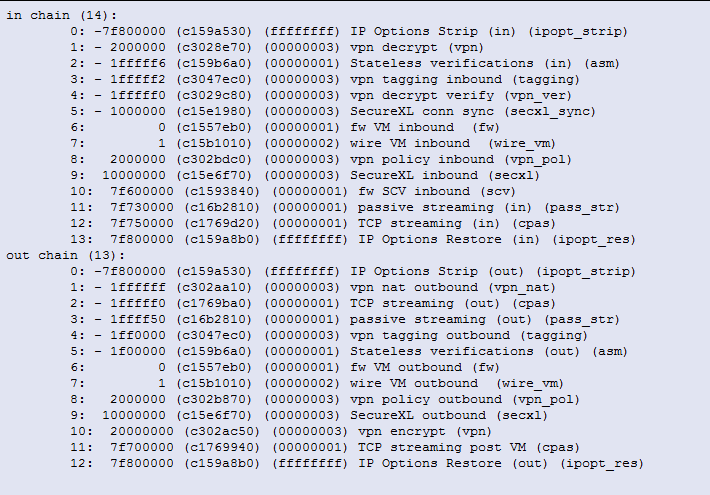Click the 'out chain (13):' header line

(66, 255)
